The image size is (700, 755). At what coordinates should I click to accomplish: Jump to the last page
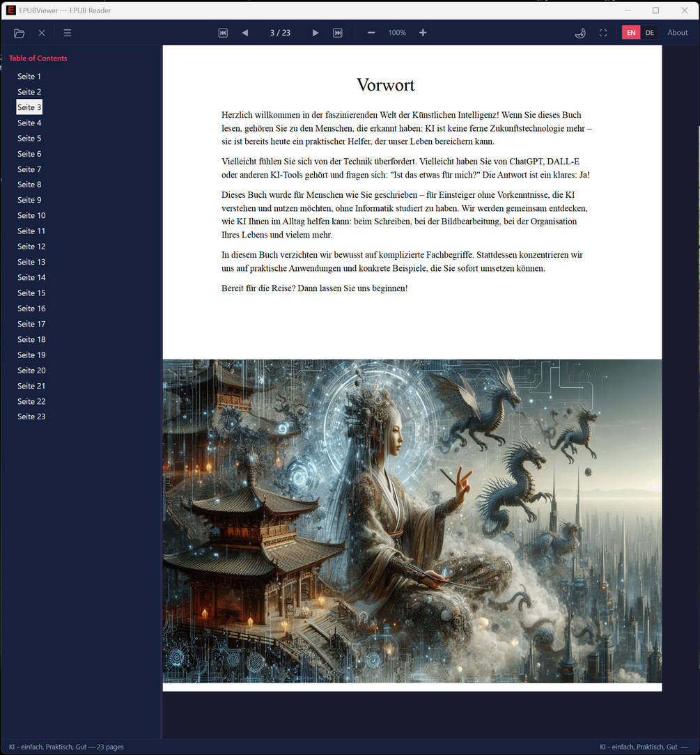338,33
